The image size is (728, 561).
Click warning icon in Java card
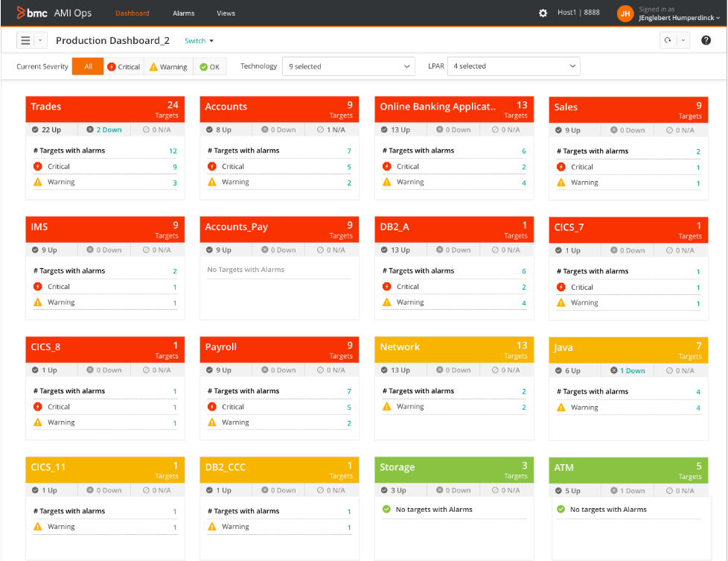point(561,408)
